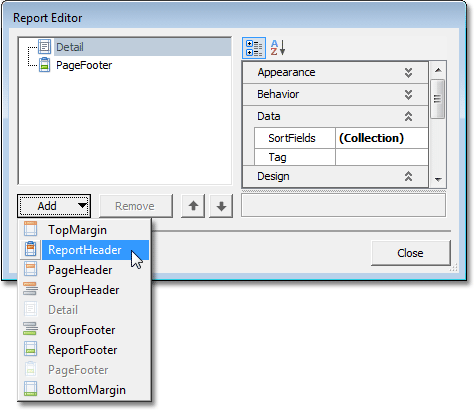Click the move down arrow button
This screenshot has width=474, height=410.
click(221, 206)
